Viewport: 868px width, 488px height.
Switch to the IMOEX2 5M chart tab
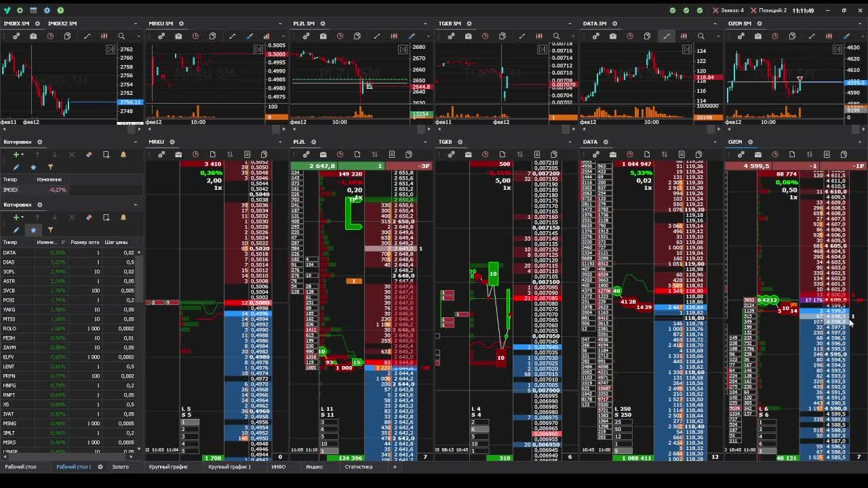click(62, 24)
